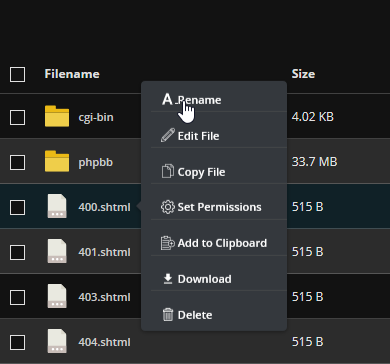Click the cgi-bin folder icon

tap(57, 116)
